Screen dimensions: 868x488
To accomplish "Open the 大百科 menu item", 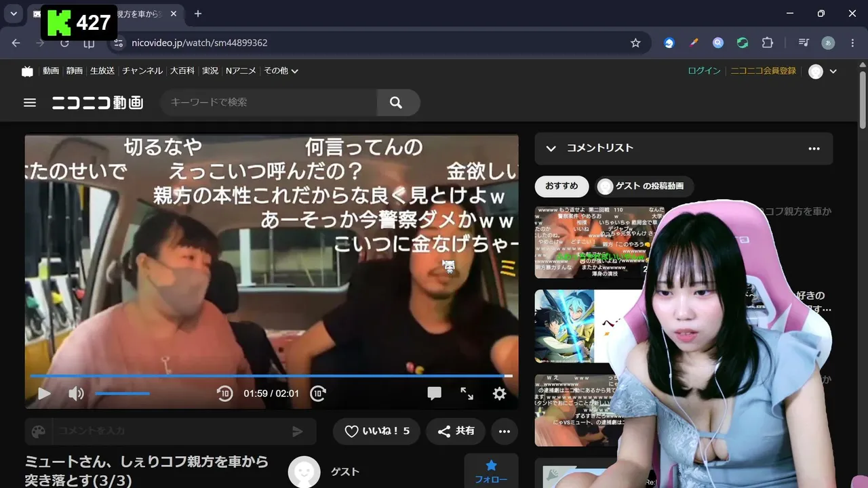I will [182, 70].
